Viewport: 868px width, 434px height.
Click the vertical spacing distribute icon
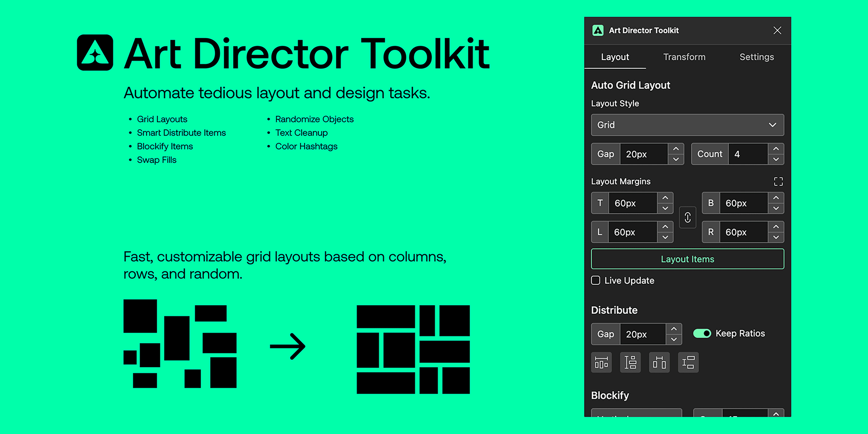click(688, 362)
